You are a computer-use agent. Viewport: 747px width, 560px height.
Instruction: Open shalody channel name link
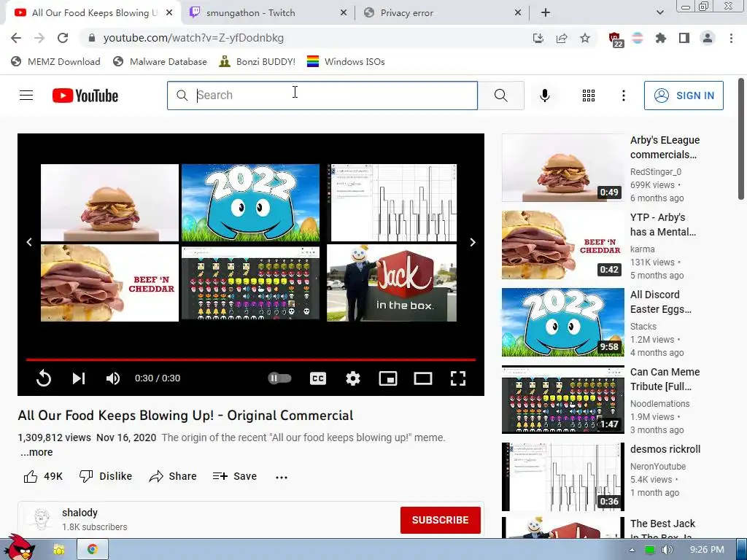80,513
